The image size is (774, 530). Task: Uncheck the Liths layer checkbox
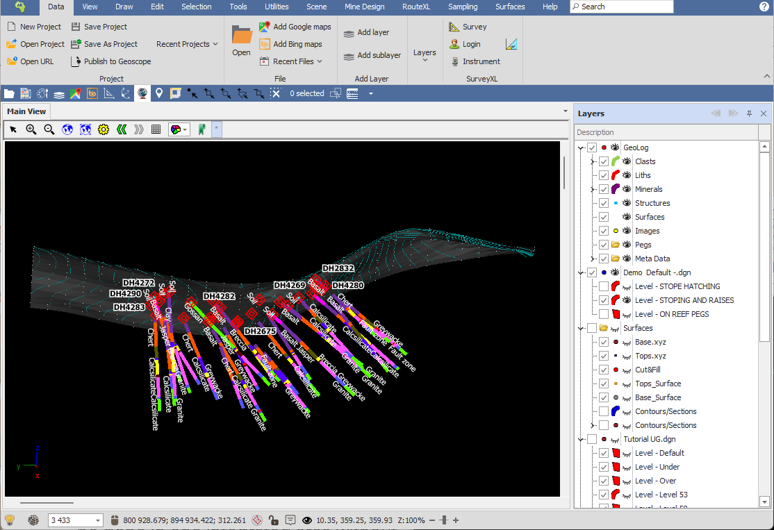(x=604, y=175)
